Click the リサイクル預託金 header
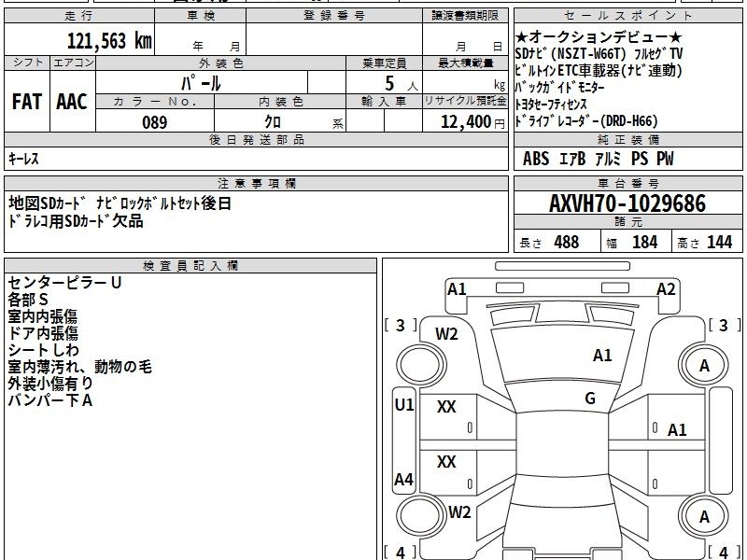This screenshot has width=747, height=560. 465,101
